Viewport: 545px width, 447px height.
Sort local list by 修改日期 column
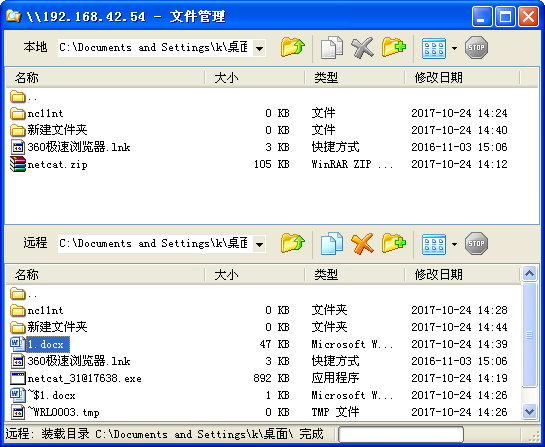[x=462, y=78]
